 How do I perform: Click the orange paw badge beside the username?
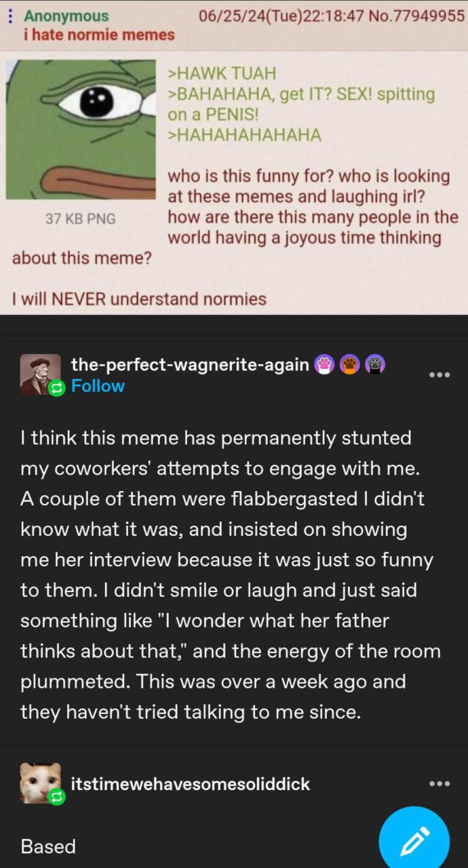click(350, 366)
